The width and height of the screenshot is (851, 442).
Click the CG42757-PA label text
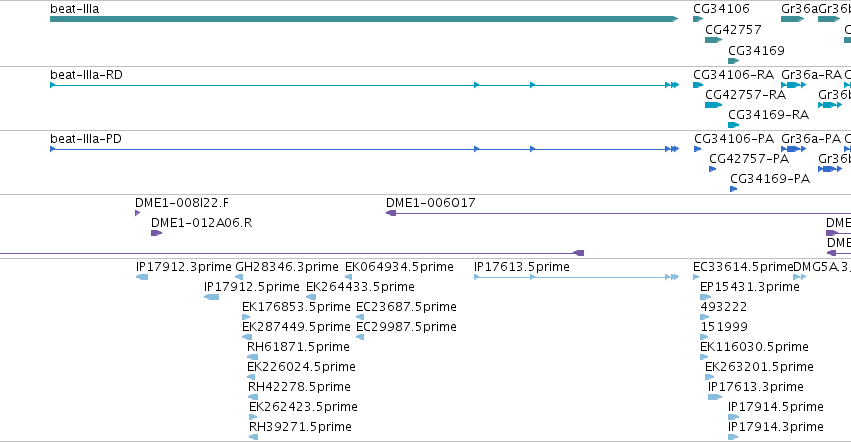pos(749,159)
